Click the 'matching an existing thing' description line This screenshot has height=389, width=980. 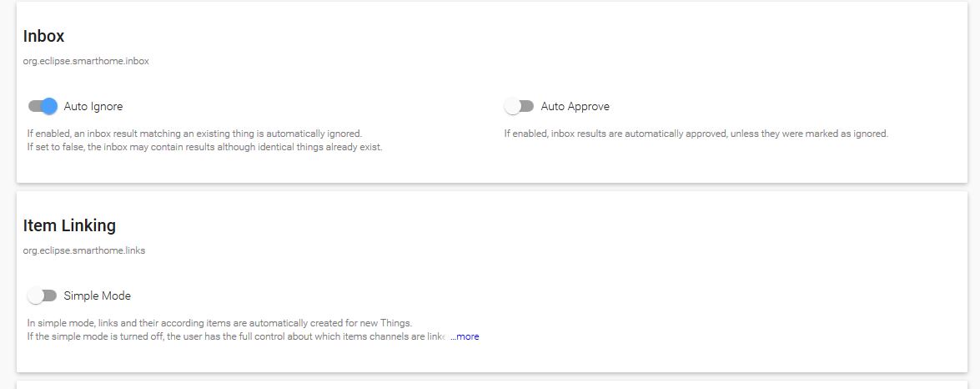point(194,134)
